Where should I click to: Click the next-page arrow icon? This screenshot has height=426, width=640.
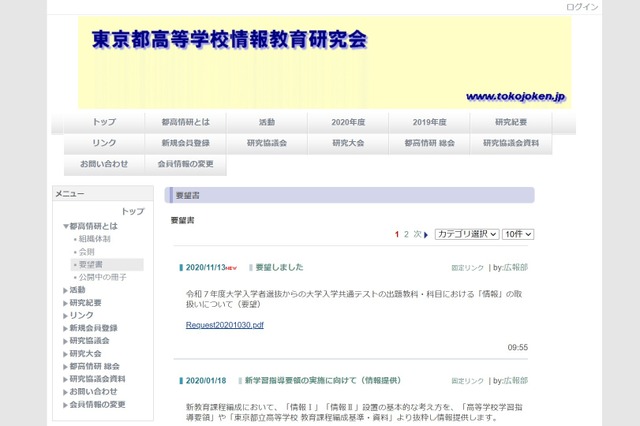pos(426,235)
